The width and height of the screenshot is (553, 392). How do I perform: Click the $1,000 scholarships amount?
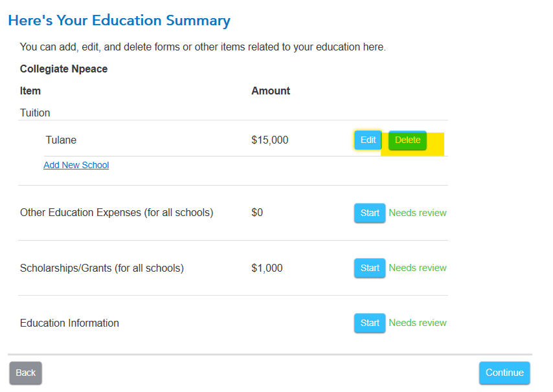click(267, 268)
